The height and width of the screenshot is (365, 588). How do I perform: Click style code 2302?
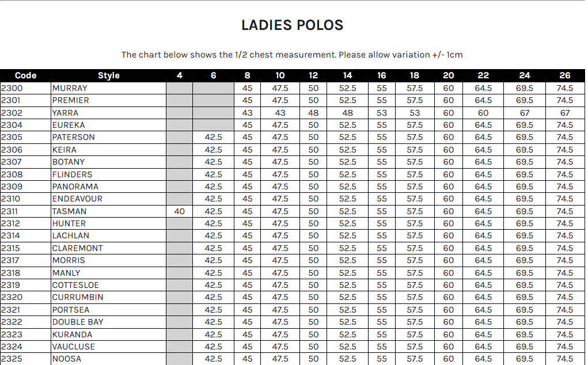12,113
